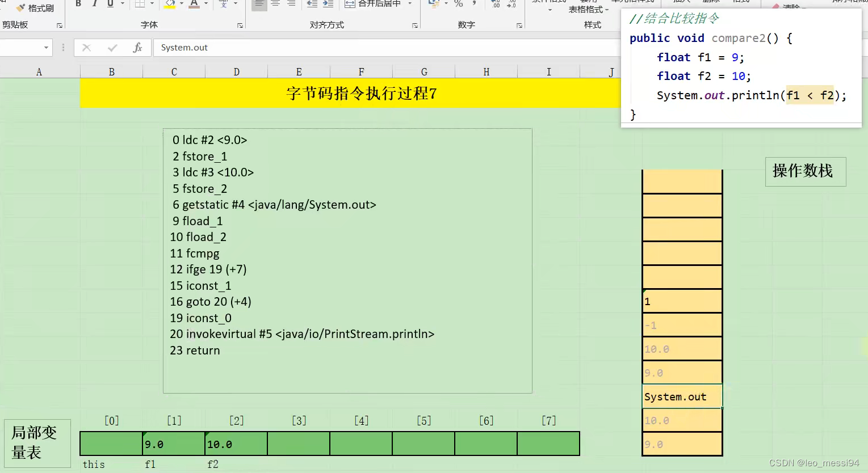
Task: Click 'public void compare2()' in code popup
Action: pos(705,38)
